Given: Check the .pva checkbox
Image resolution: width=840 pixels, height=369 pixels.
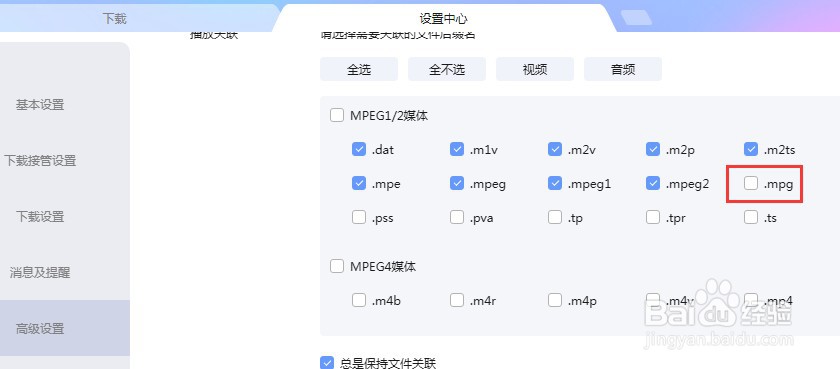Looking at the screenshot, I should (457, 217).
